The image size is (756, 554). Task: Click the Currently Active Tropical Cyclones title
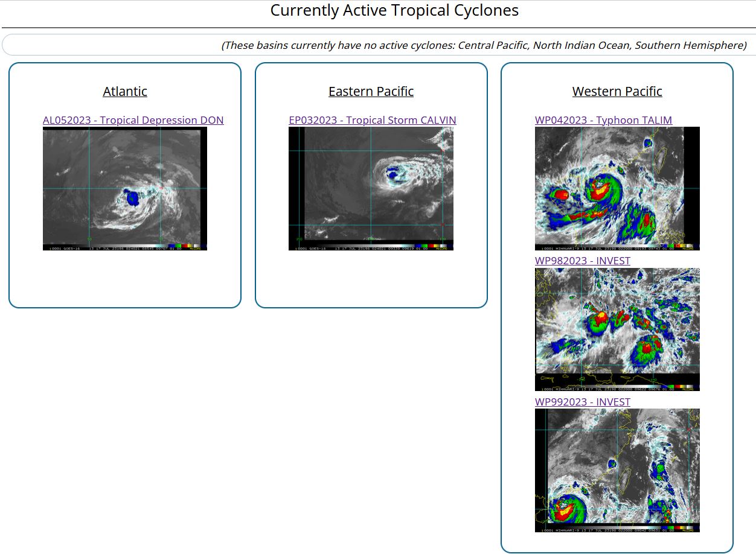(394, 10)
